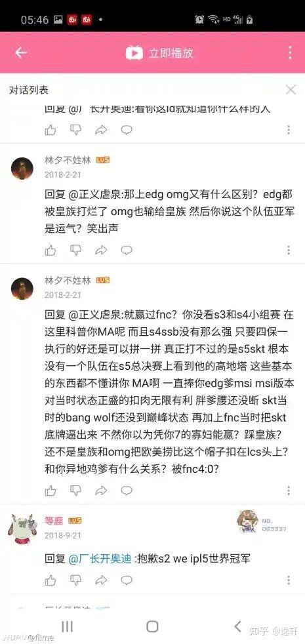The height and width of the screenshot is (644, 305).
Task: Like the long s5skt comment
Action: pyautogui.click(x=51, y=490)
